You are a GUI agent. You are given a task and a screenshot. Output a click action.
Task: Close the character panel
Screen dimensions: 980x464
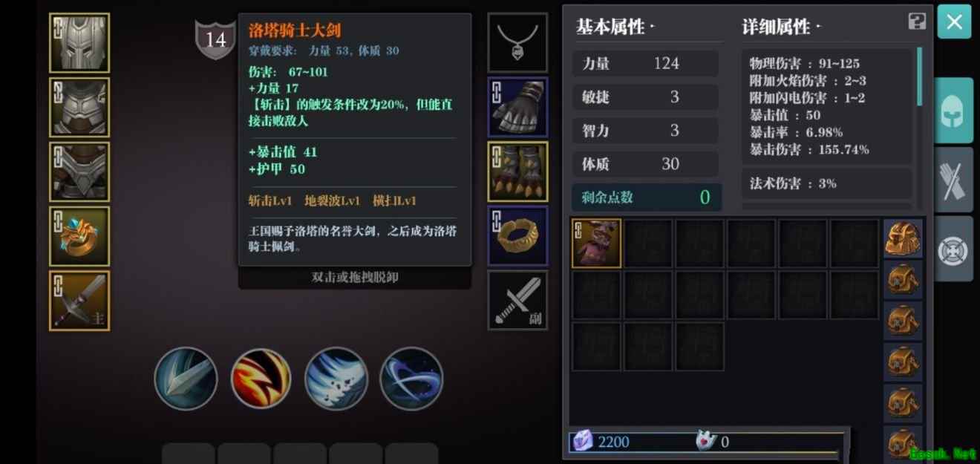(x=954, y=22)
